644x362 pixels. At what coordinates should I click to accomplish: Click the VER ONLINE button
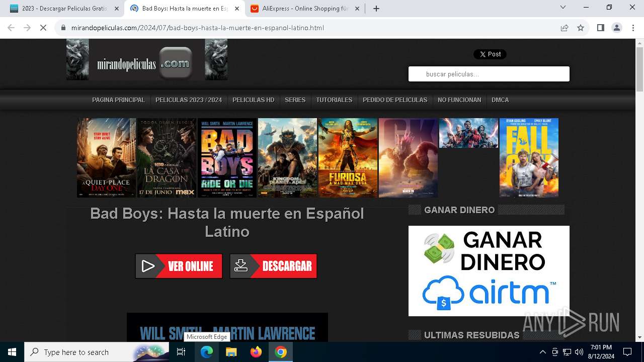point(179,266)
